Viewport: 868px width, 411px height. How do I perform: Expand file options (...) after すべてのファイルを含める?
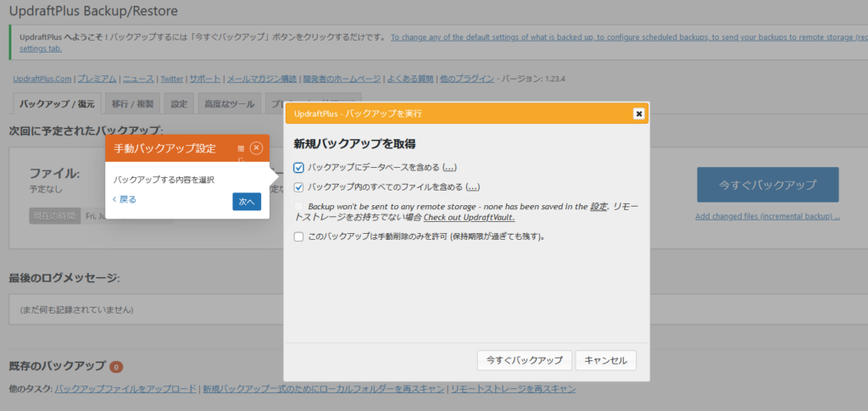point(473,187)
